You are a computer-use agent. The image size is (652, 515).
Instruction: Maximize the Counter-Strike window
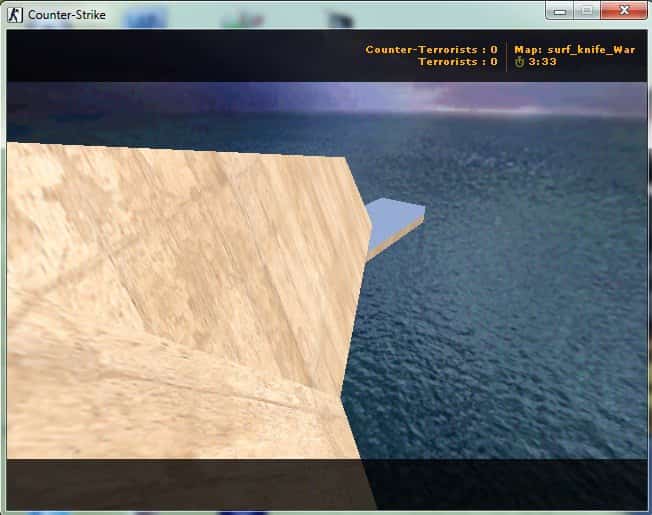pos(587,11)
